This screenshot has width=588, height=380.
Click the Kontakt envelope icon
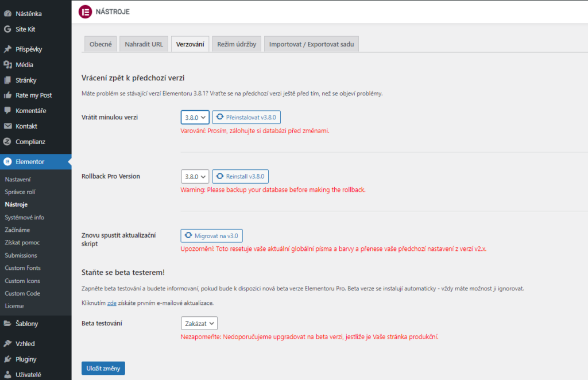click(x=7, y=126)
